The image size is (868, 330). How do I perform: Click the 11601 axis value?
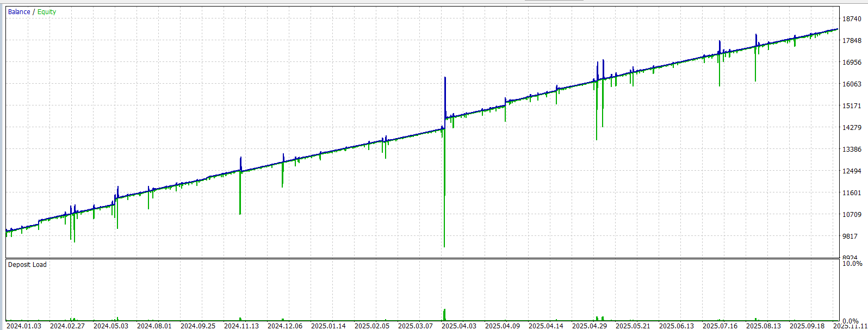[x=852, y=193]
